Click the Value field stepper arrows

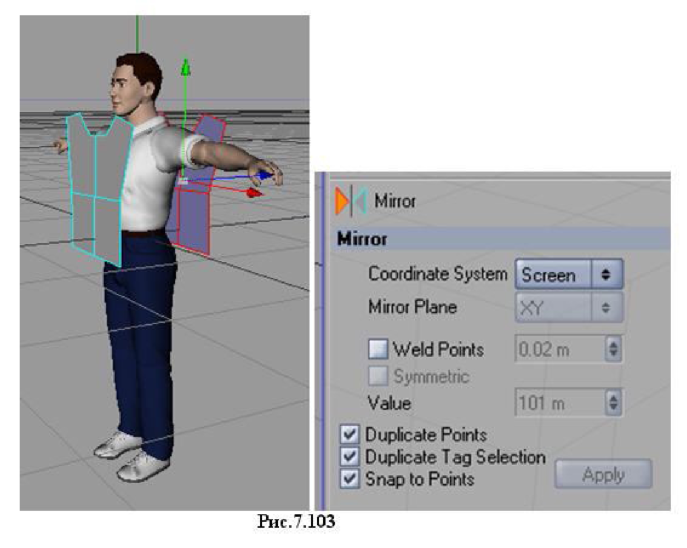(613, 403)
